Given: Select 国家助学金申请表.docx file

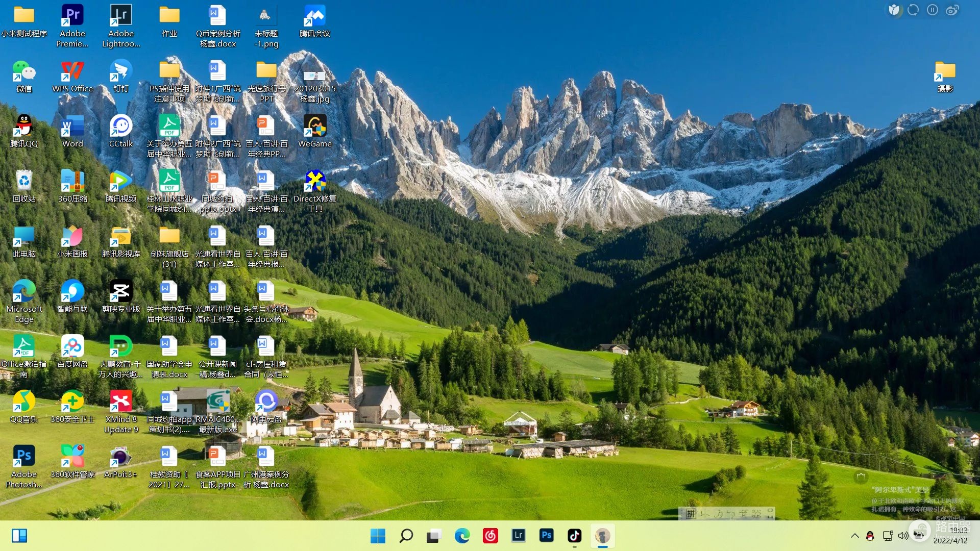Looking at the screenshot, I should [x=169, y=357].
